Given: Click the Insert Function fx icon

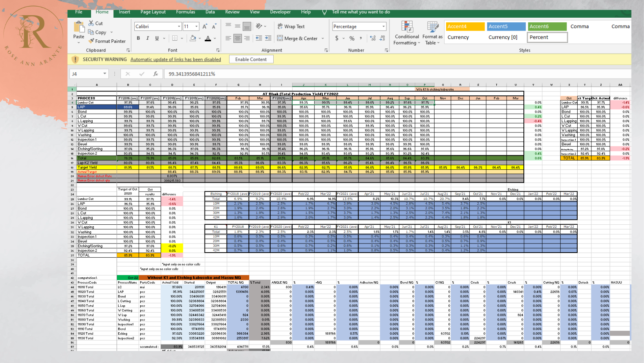Looking at the screenshot, I should [x=156, y=74].
